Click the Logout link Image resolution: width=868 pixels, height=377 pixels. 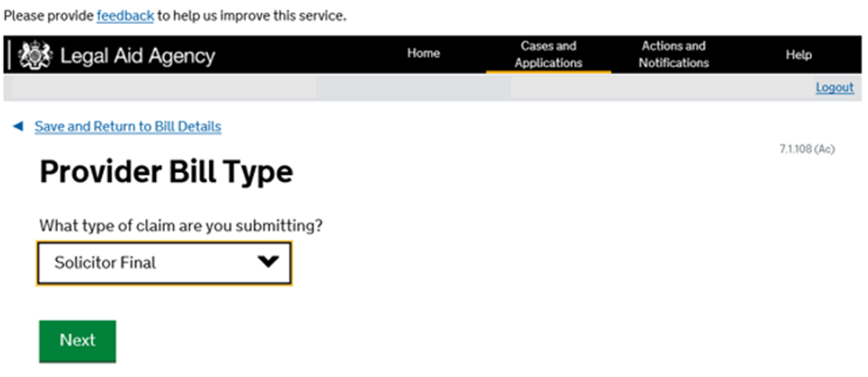point(834,87)
